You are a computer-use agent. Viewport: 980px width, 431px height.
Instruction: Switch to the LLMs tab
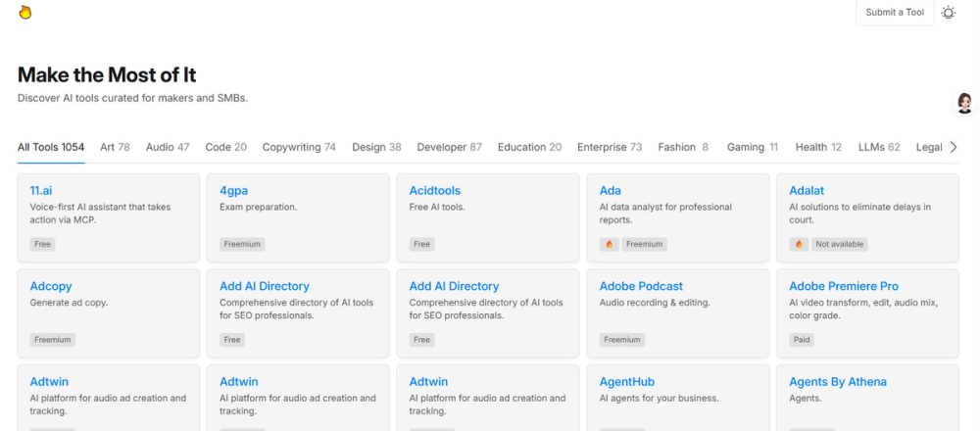click(x=879, y=147)
